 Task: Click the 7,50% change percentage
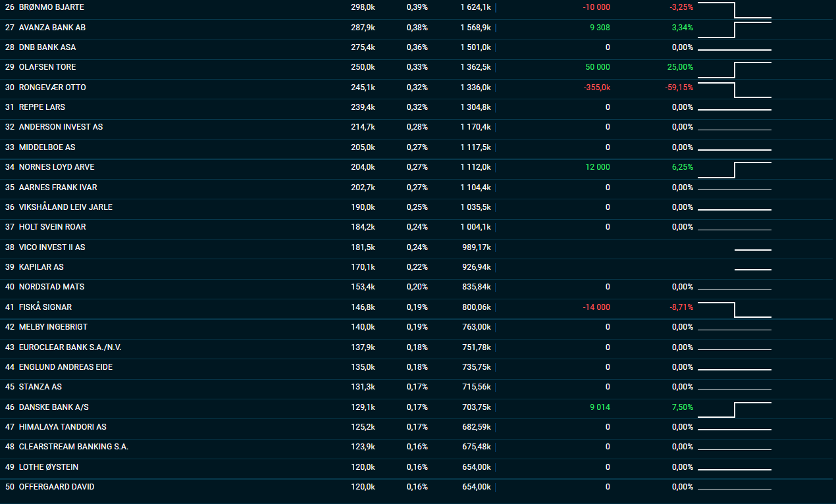click(x=683, y=407)
